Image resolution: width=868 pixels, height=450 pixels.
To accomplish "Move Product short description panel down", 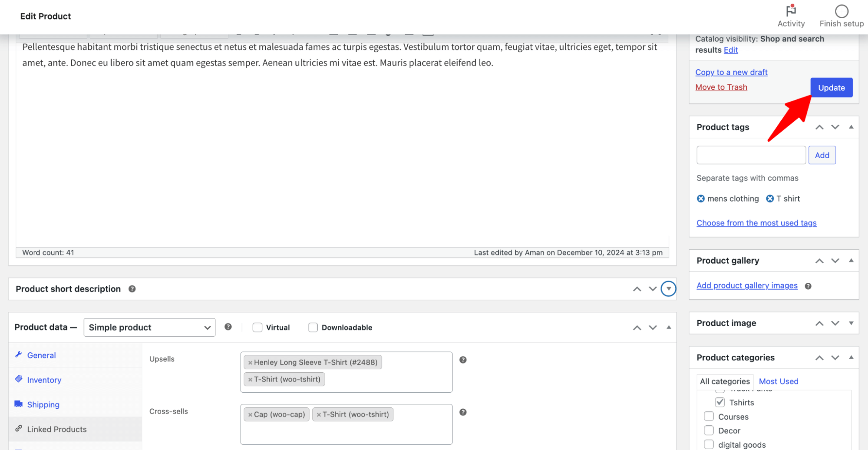I will click(x=653, y=289).
